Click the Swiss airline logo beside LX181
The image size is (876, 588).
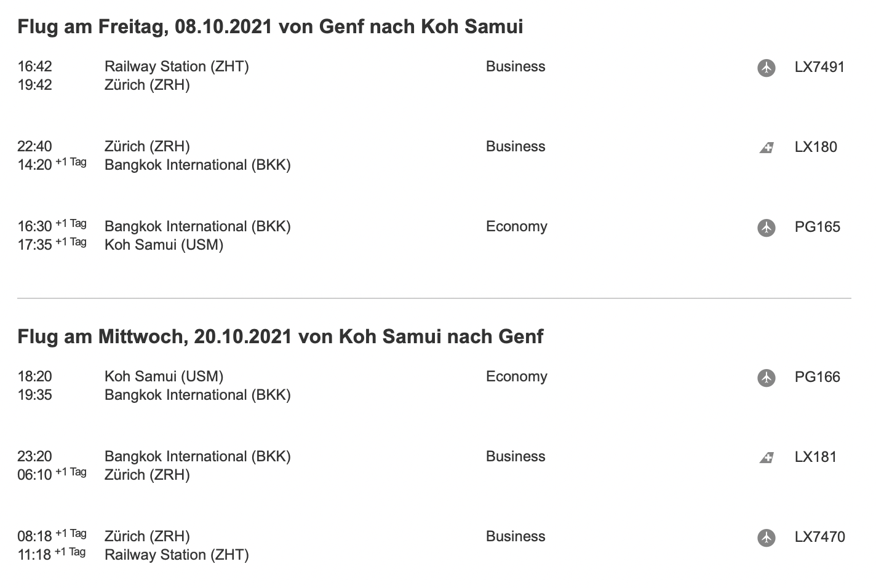tap(766, 458)
